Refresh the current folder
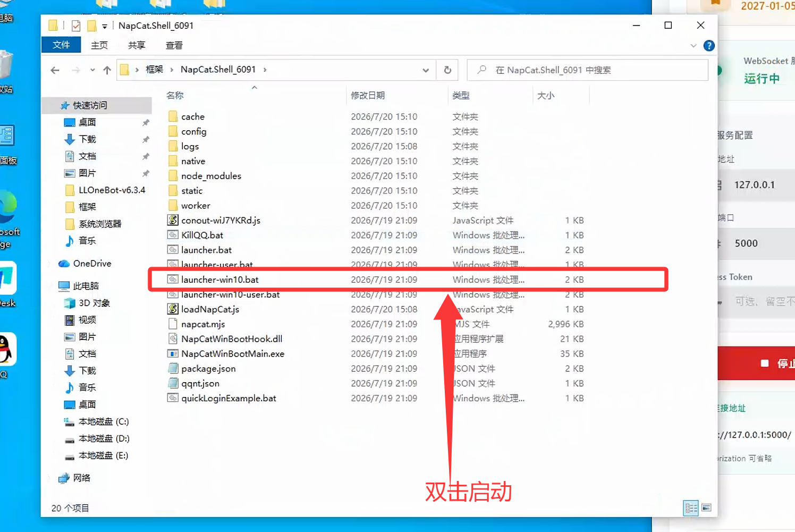Image resolution: width=795 pixels, height=532 pixels. point(447,70)
